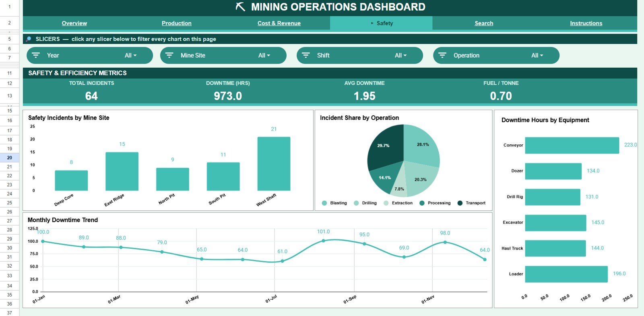Select the Deep Core bar in incidents chart
The image size is (644, 316).
71,181
